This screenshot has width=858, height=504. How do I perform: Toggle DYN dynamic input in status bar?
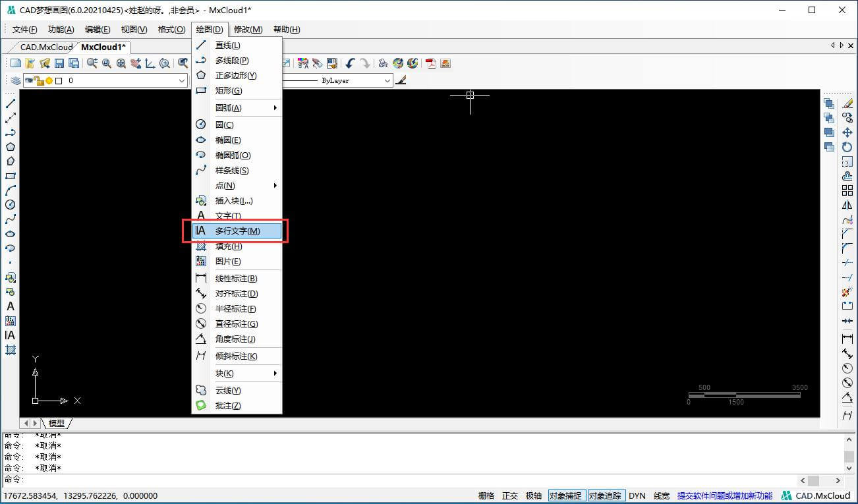[x=637, y=495]
